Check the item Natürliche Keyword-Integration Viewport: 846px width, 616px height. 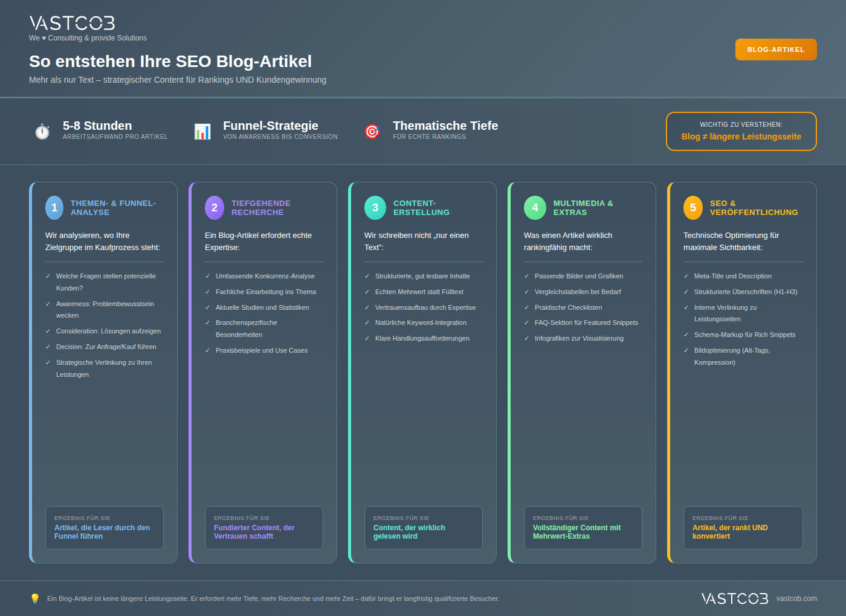coord(367,322)
